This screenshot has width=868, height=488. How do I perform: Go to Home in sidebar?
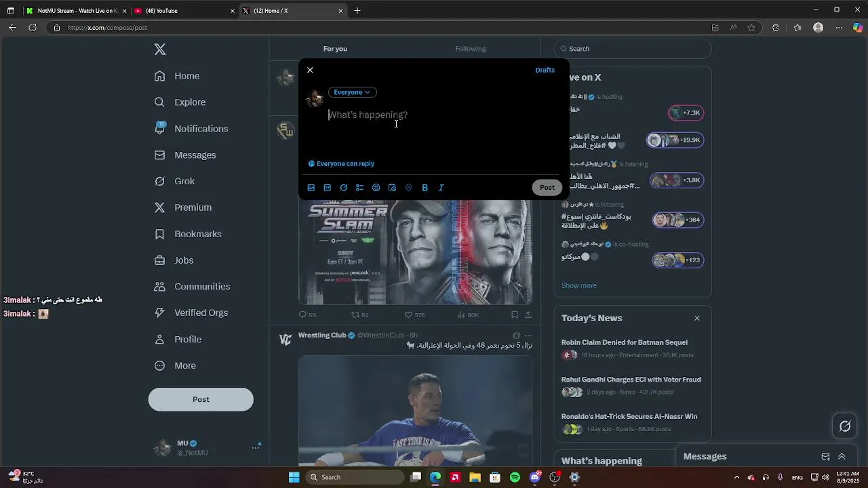(x=177, y=76)
